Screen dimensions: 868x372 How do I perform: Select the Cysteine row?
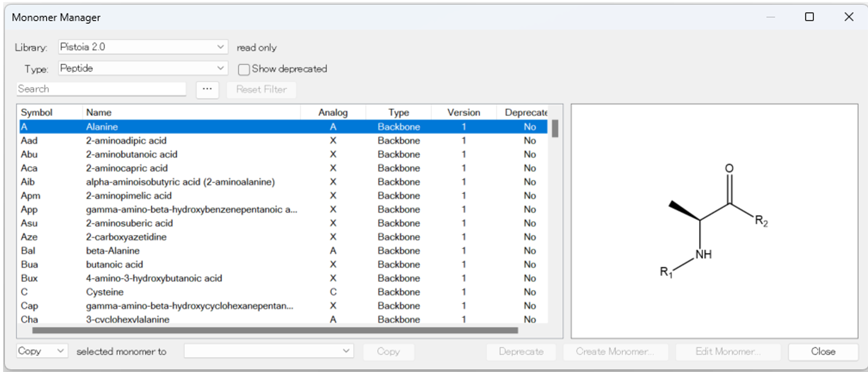click(x=105, y=292)
